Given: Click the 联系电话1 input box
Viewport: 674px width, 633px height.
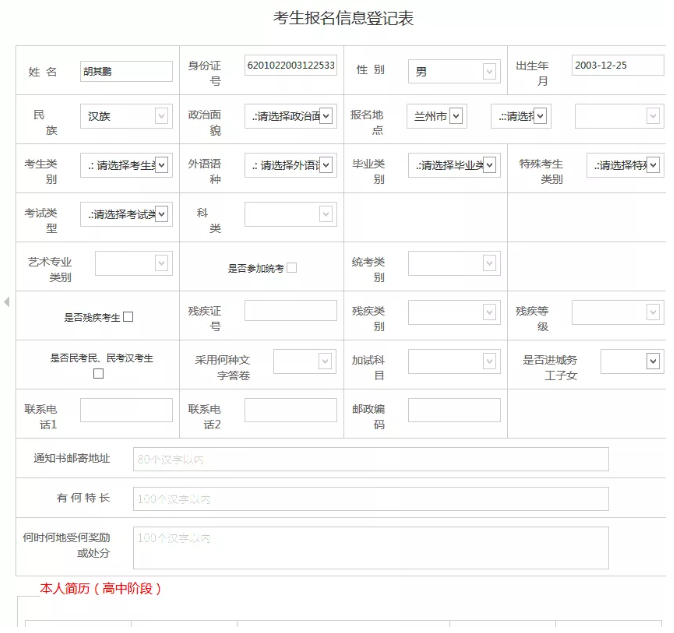Looking at the screenshot, I should 126,410.
